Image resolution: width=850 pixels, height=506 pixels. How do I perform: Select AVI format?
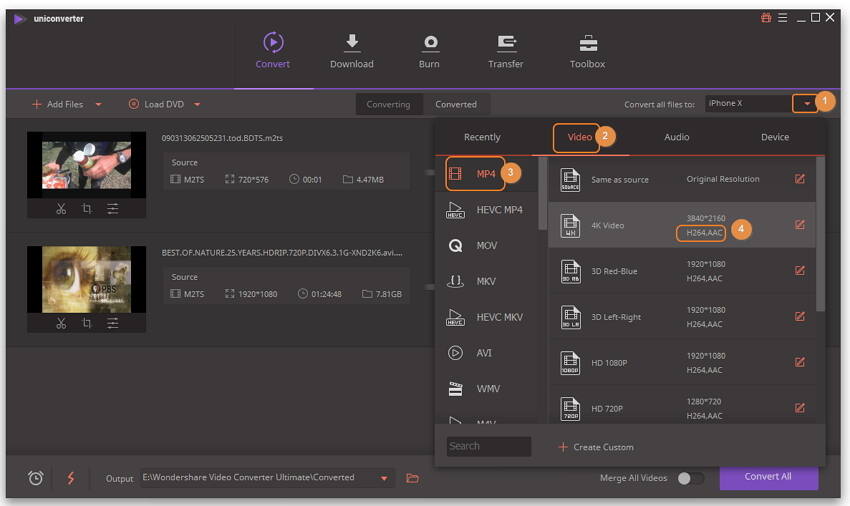(x=485, y=353)
